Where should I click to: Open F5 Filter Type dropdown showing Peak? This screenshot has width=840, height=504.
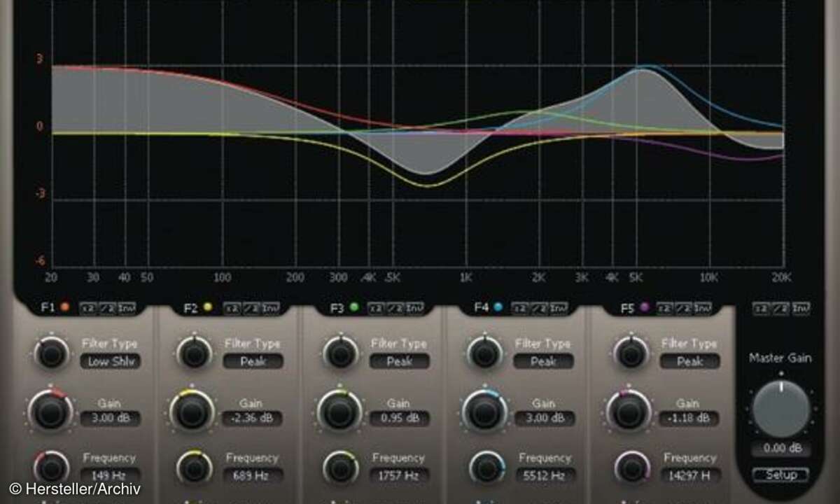(x=689, y=362)
